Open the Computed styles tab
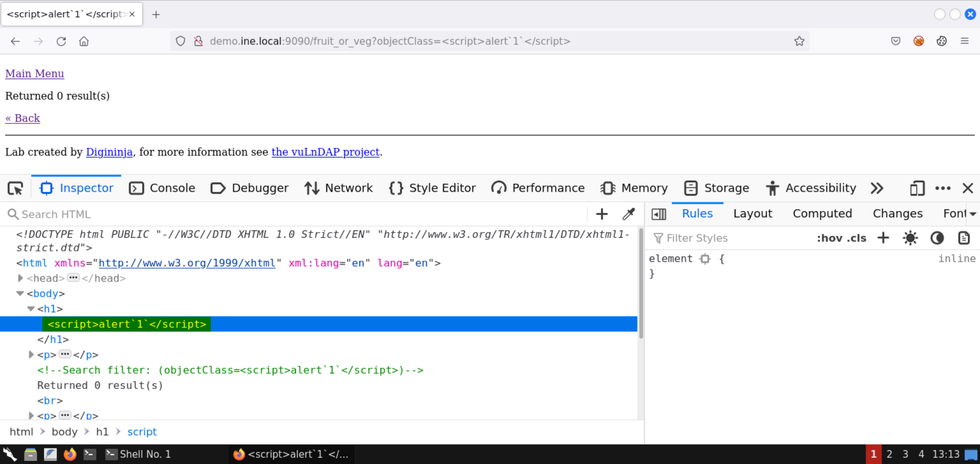 (x=822, y=214)
